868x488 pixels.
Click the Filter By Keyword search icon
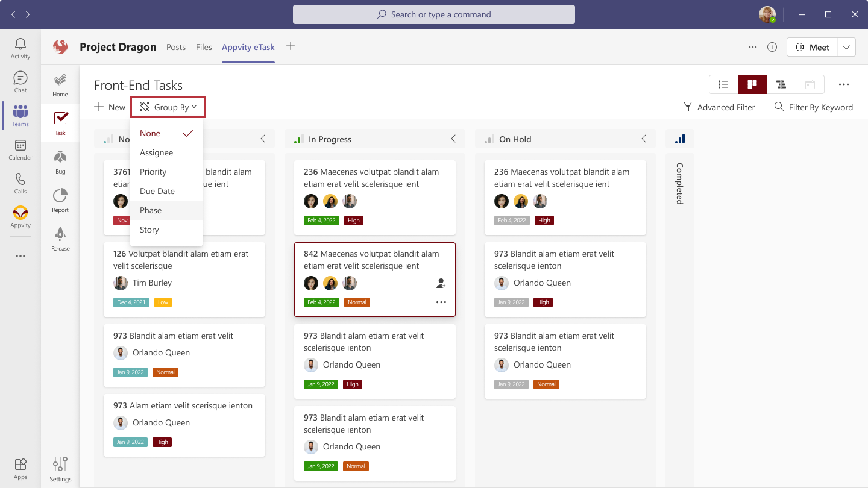point(778,107)
